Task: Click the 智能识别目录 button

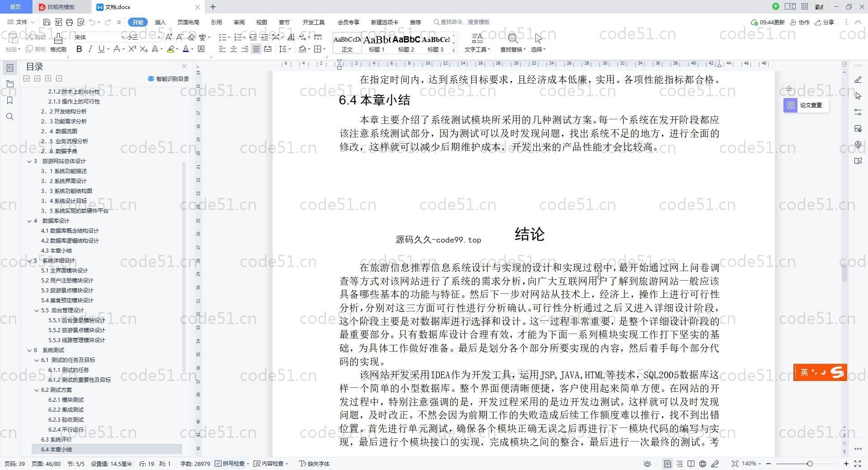Action: [168, 79]
